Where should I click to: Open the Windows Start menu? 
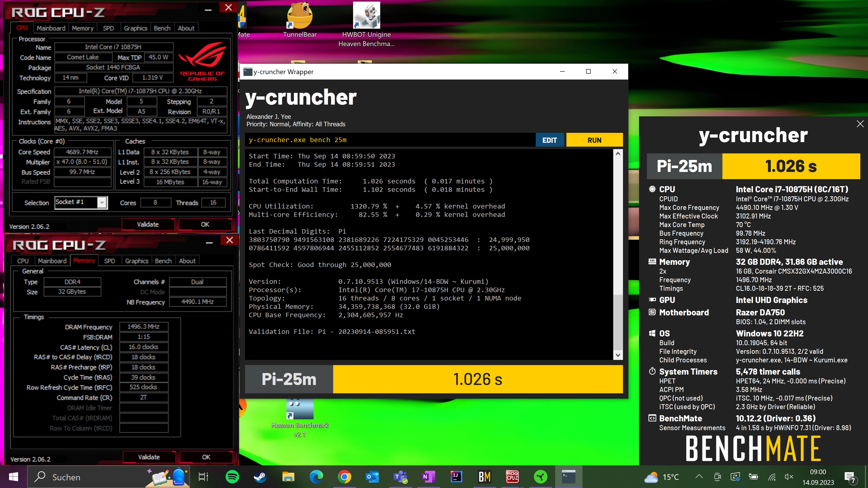click(14, 477)
